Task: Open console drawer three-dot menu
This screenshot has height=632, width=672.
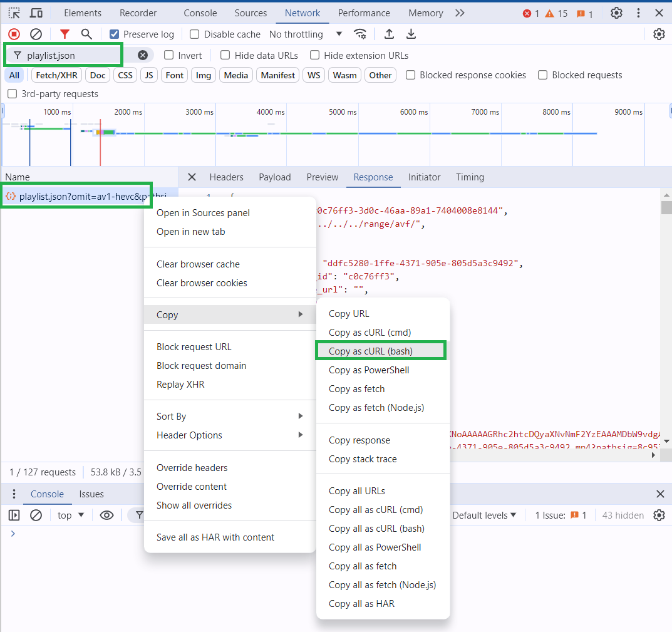Action: tap(14, 494)
